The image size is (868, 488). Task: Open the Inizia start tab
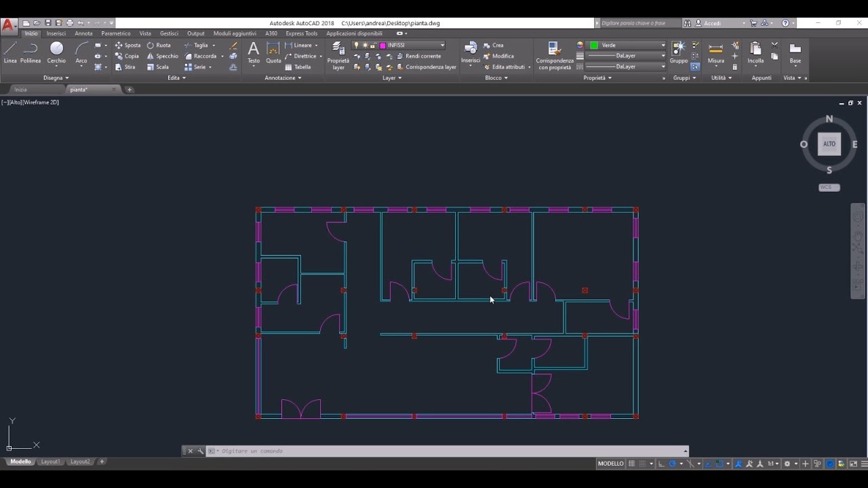coord(21,89)
